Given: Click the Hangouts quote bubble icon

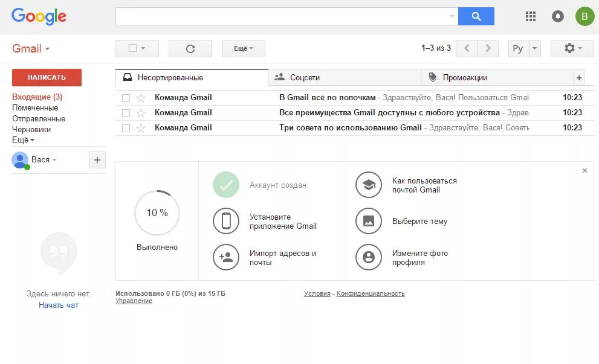Looking at the screenshot, I should 59,253.
